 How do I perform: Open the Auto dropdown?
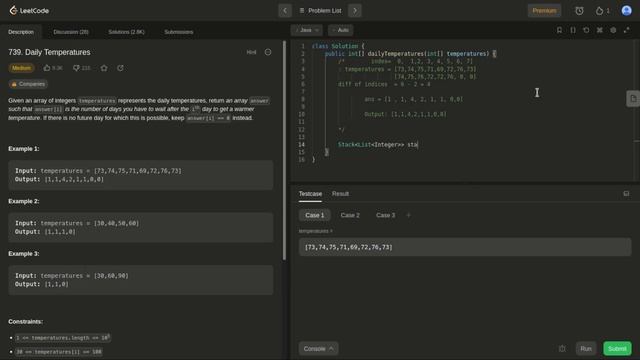pyautogui.click(x=341, y=30)
